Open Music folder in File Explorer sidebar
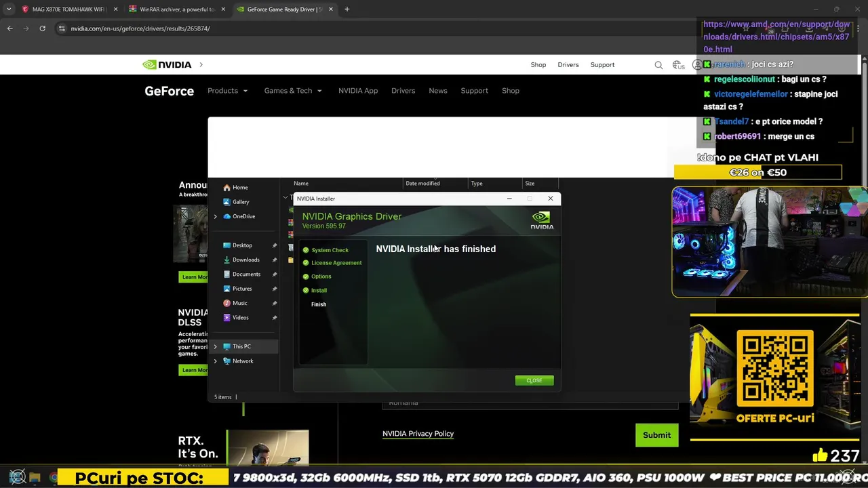This screenshot has width=868, height=488. [235, 303]
